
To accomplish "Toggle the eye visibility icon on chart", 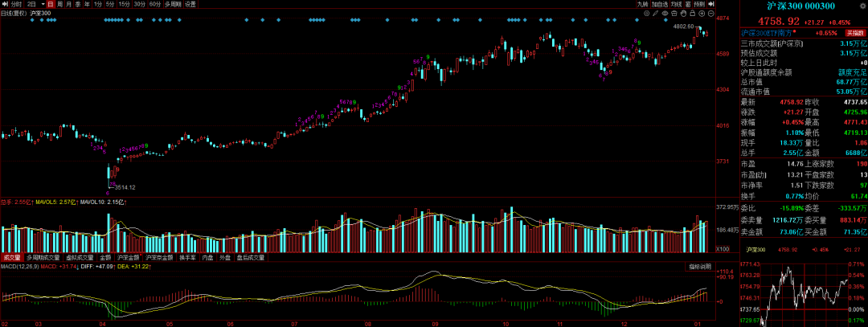I will (x=665, y=14).
